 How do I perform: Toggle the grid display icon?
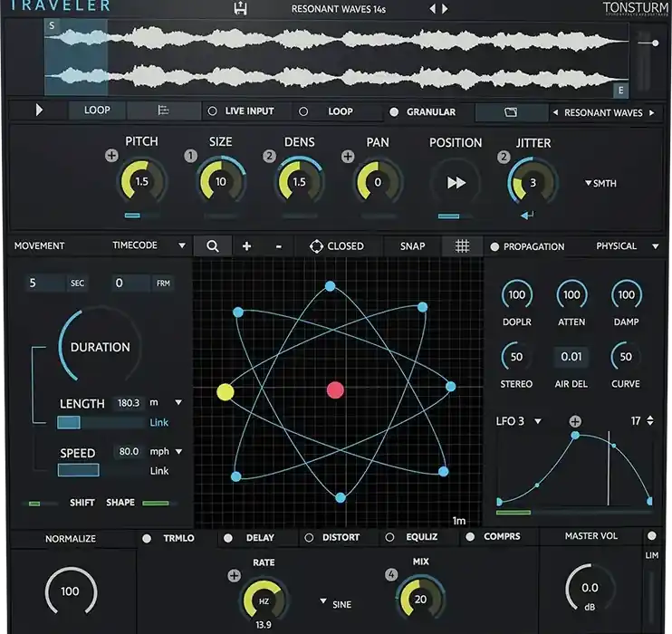(462, 246)
